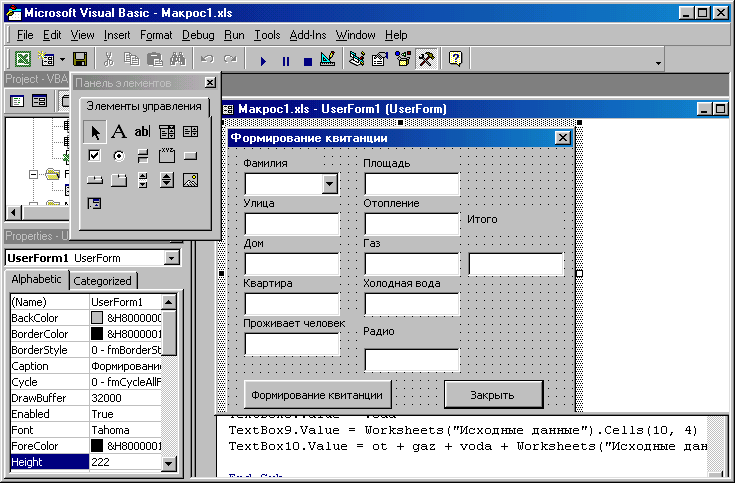Click the BackColor swatch value

click(x=97, y=318)
